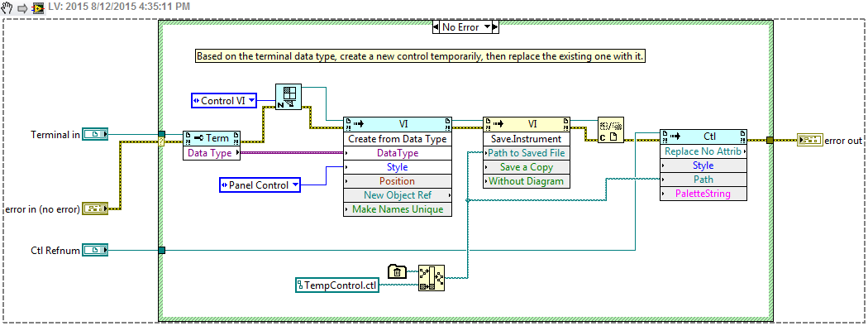Click the PaletteString parameter row
Image resolution: width=868 pixels, height=326 pixels.
coord(703,194)
